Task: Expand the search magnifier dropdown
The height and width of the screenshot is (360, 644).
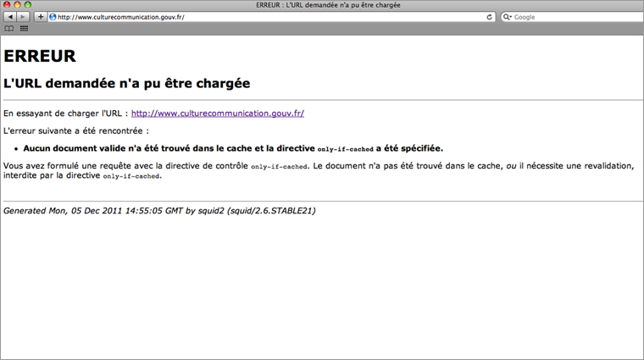Action: coord(508,17)
